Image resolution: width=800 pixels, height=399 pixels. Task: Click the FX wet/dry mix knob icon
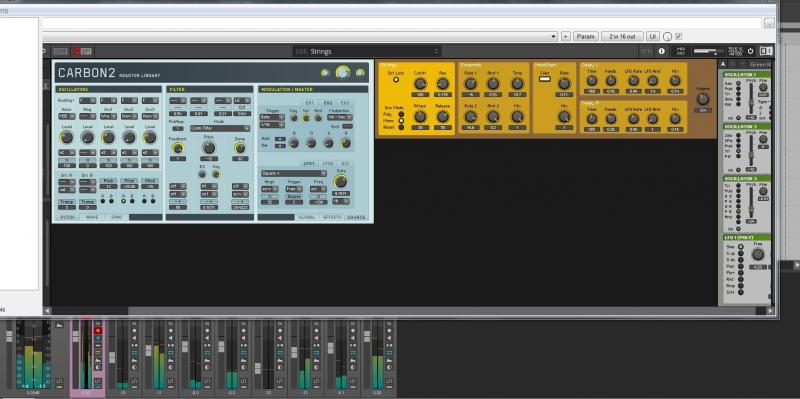667,37
